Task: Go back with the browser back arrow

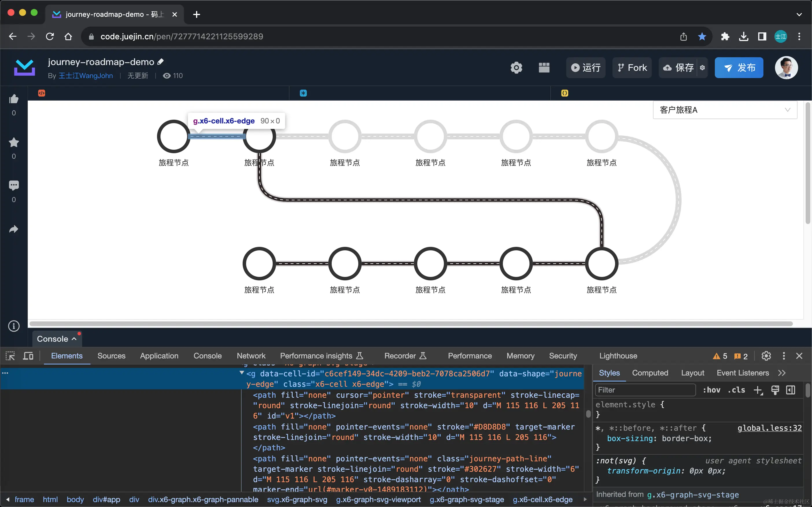Action: pos(13,36)
